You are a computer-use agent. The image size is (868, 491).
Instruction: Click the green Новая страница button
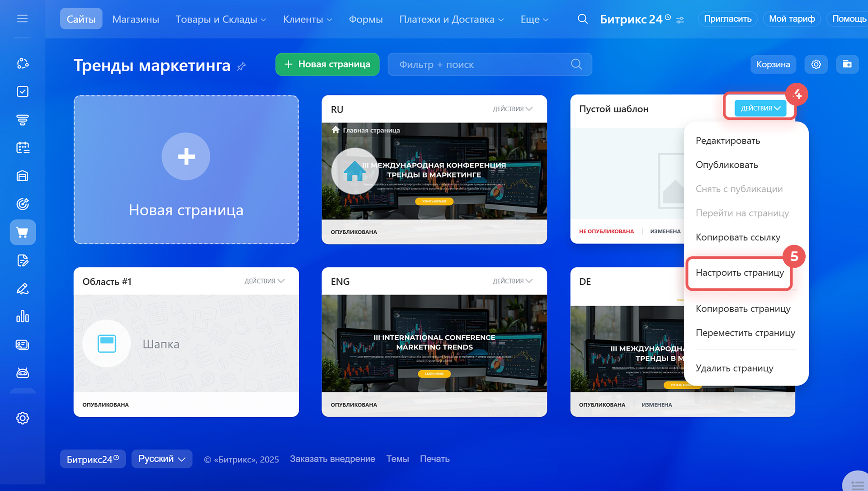coord(327,65)
